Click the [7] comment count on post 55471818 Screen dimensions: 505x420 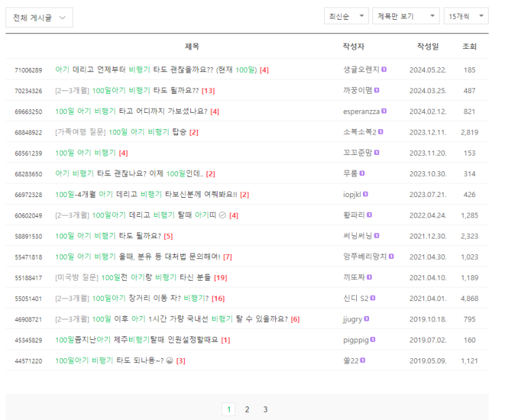tap(228, 257)
